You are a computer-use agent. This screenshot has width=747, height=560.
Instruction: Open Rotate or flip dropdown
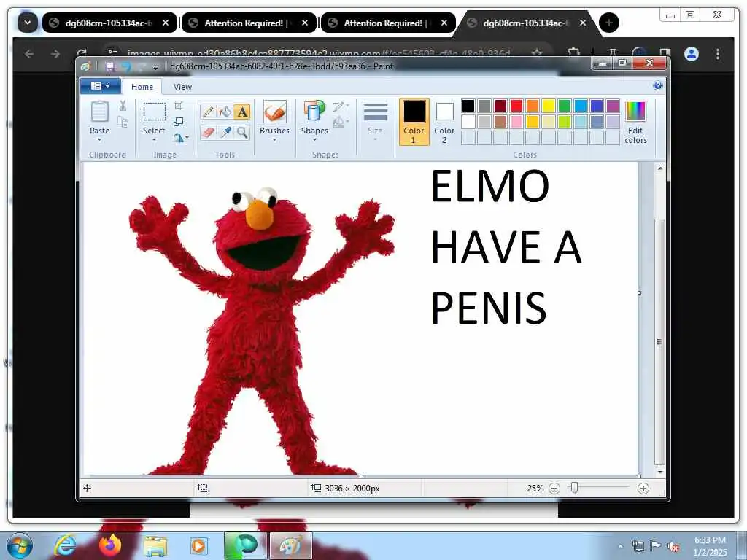point(181,138)
